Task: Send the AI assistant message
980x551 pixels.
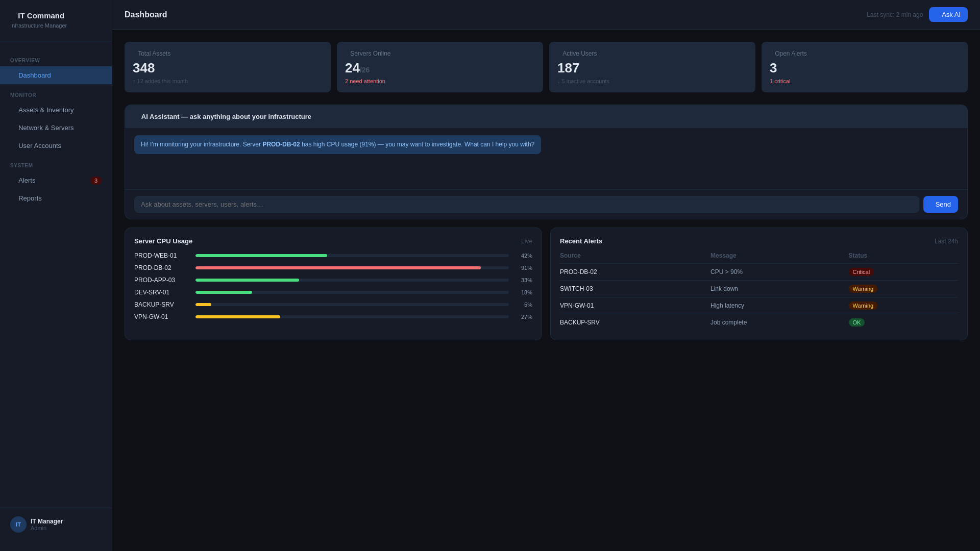Action: point(940,205)
